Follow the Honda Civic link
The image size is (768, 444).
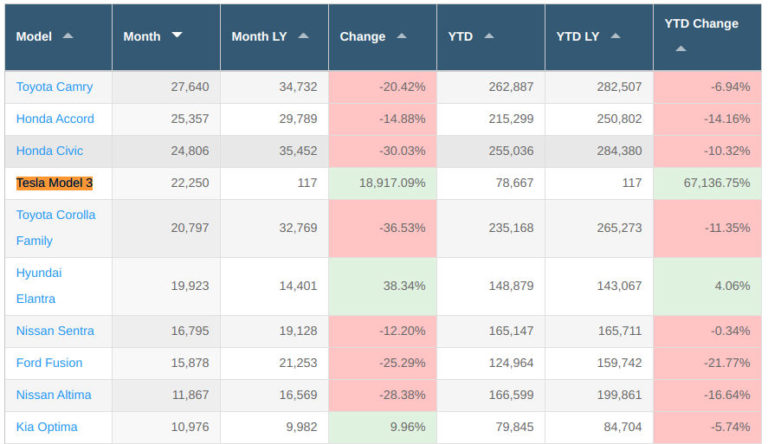click(49, 150)
